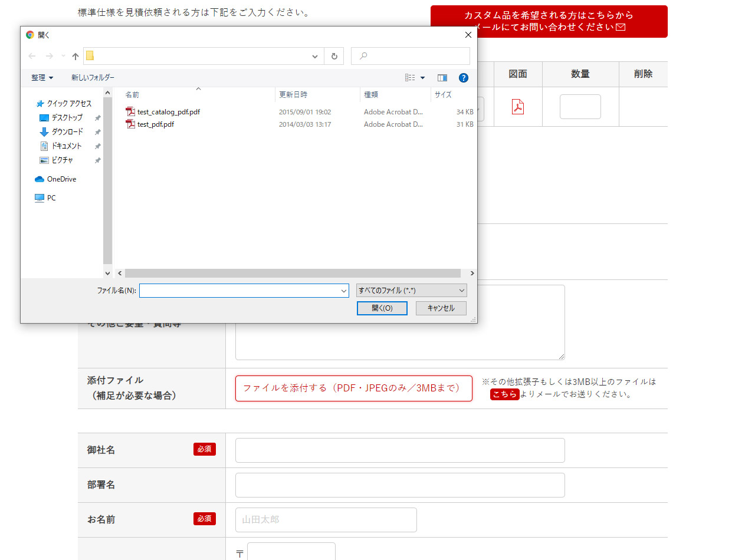Viewport: 745px width, 560px height.
Task: Expand the address bar history dropdown
Action: (x=315, y=56)
